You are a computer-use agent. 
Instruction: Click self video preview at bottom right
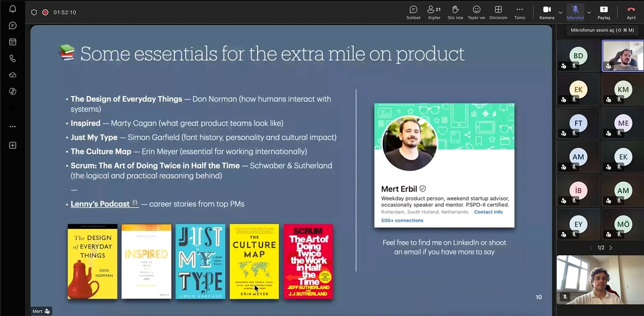pyautogui.click(x=600, y=280)
